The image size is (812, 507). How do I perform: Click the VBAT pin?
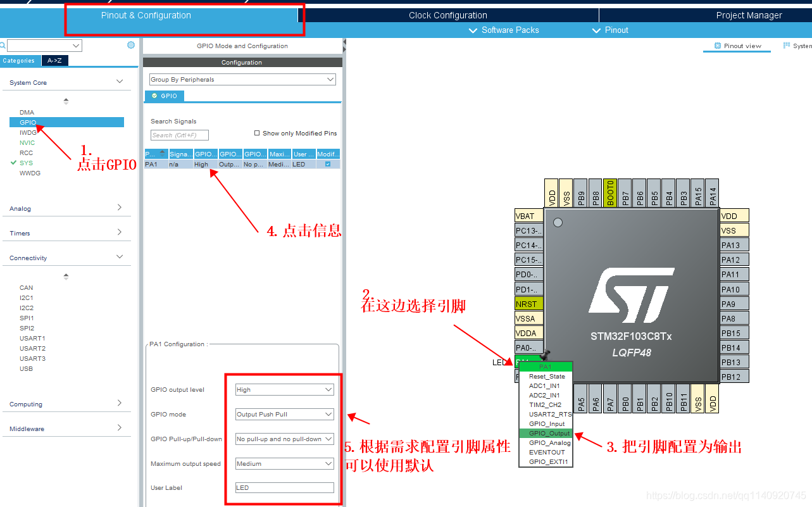pyautogui.click(x=529, y=216)
